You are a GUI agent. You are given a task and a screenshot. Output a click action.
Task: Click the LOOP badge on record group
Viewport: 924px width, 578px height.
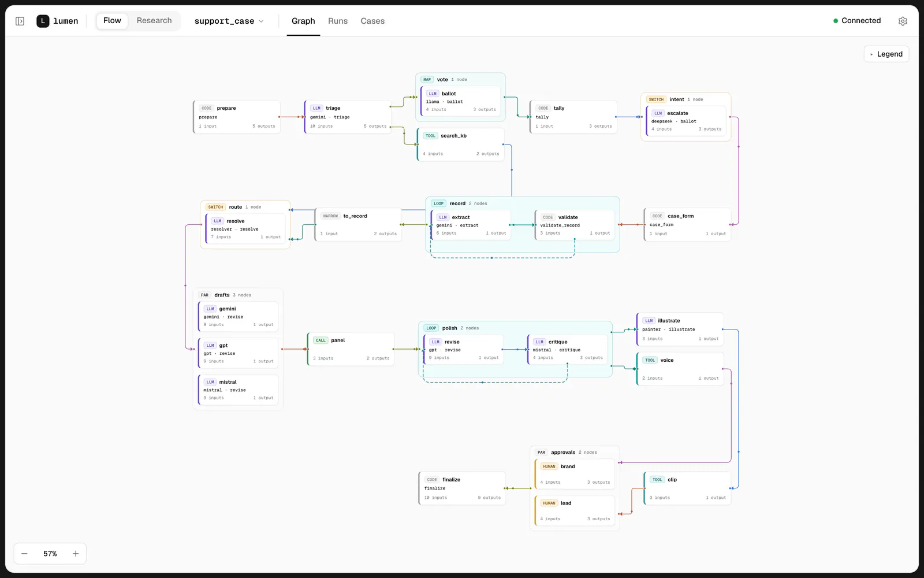pos(439,203)
